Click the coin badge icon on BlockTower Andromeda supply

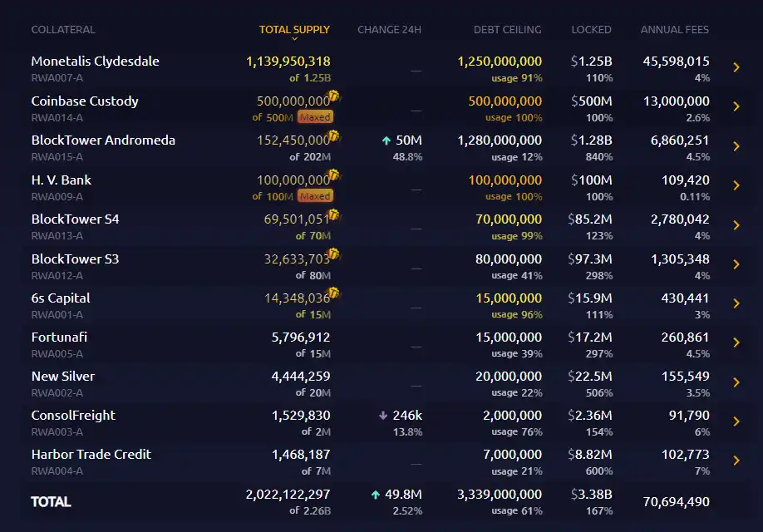(334, 135)
